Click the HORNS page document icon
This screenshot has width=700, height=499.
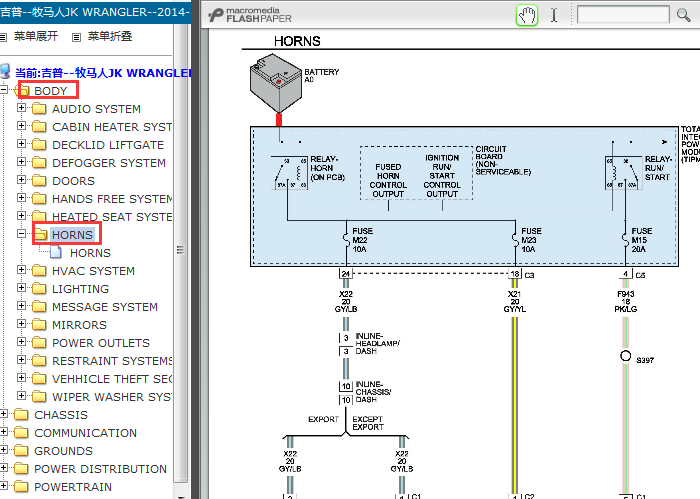(56, 252)
